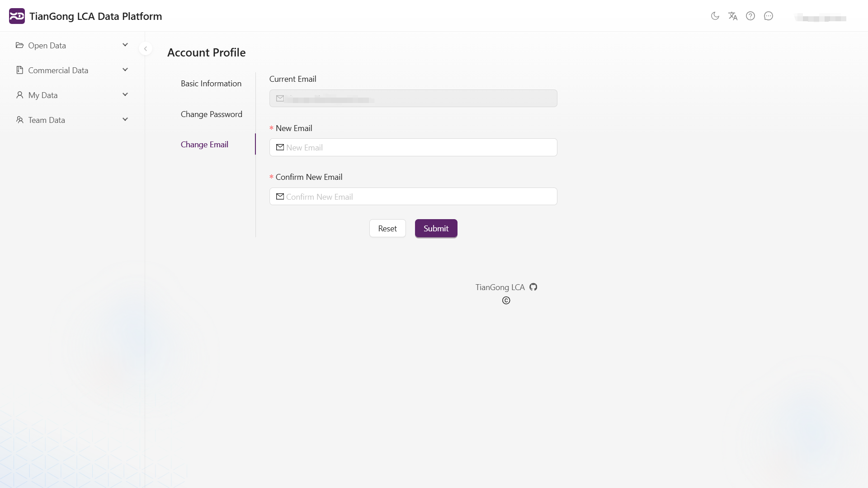Collapse the sidebar using the arrow button

[146, 48]
